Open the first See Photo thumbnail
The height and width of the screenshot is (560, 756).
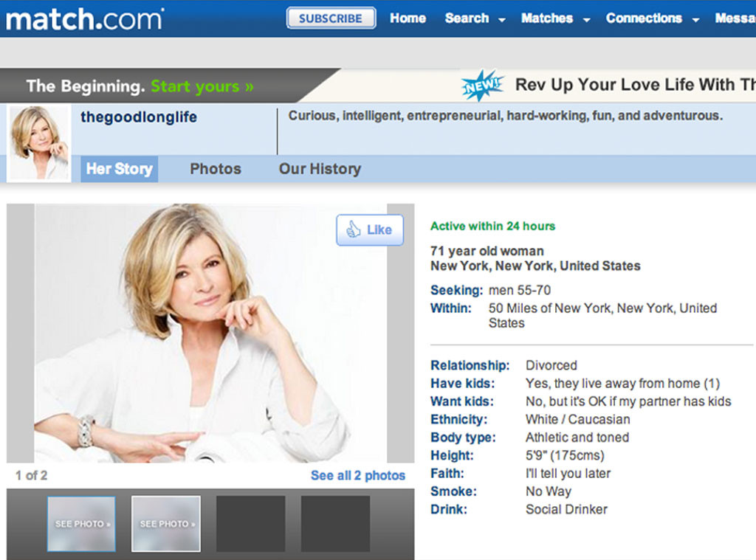tap(81, 524)
